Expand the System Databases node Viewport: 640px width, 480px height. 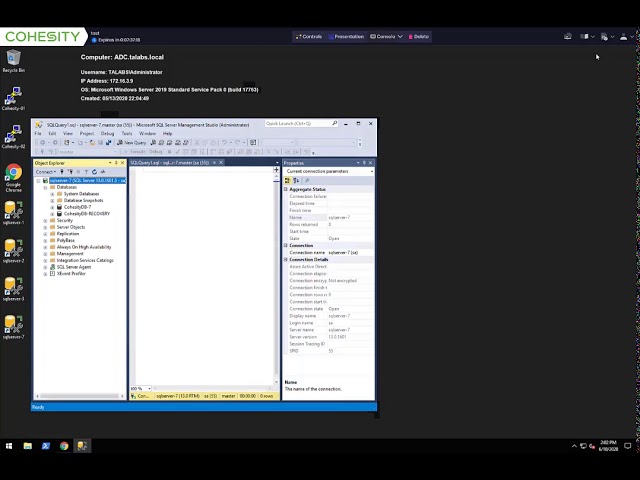click(52, 194)
